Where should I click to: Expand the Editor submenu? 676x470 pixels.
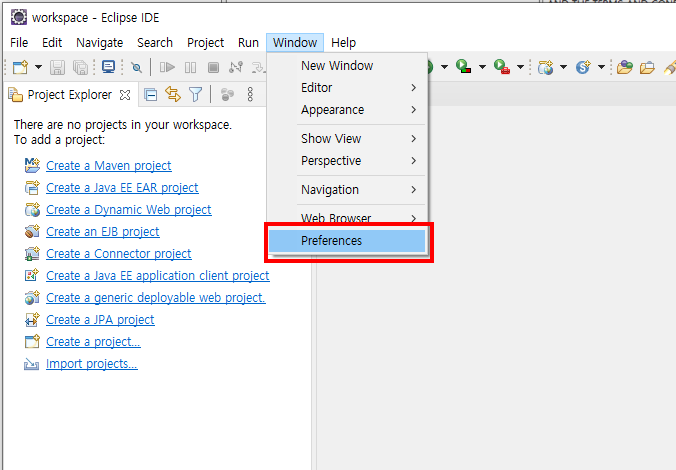coord(347,88)
